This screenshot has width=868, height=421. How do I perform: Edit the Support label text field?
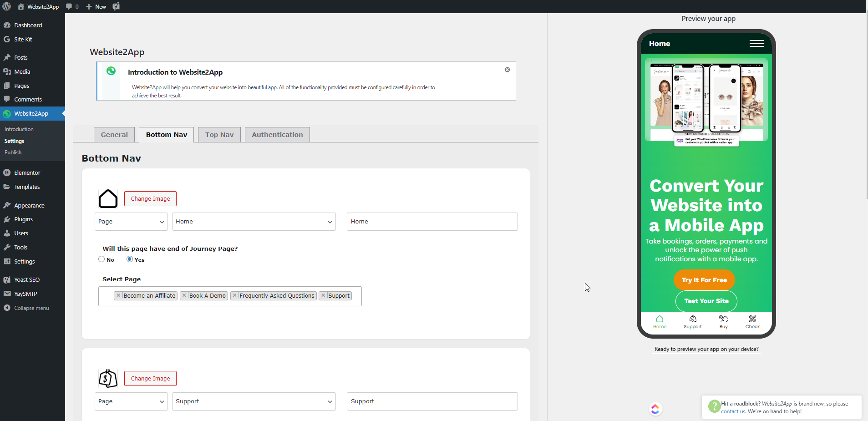coord(432,401)
